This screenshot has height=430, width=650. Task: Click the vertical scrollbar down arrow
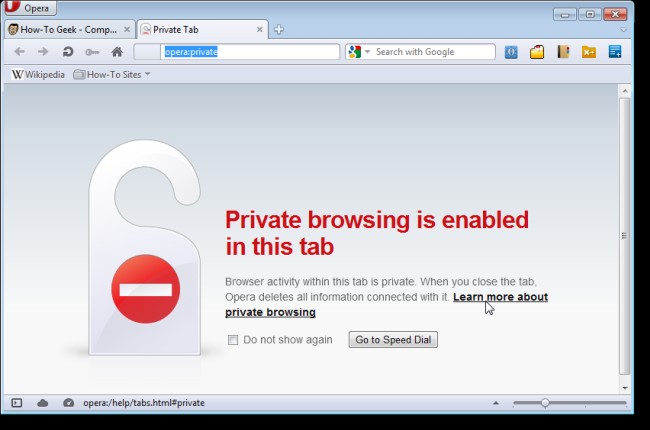(625, 388)
